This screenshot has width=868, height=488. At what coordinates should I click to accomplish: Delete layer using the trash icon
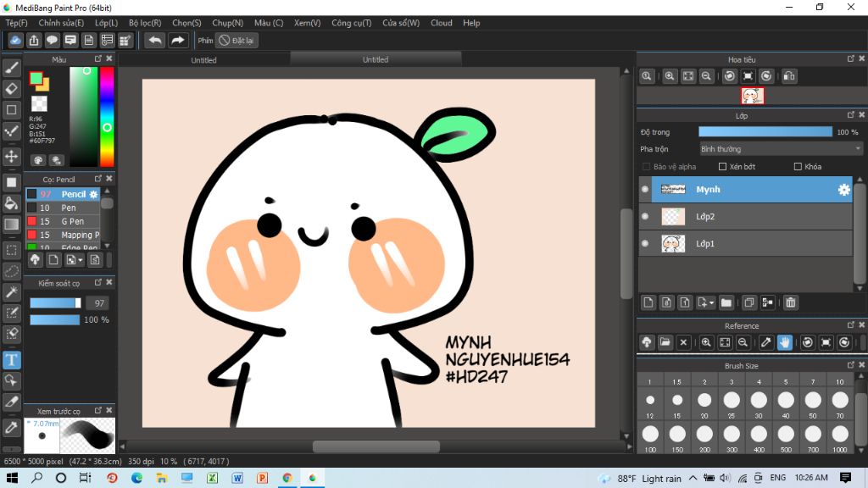(790, 302)
